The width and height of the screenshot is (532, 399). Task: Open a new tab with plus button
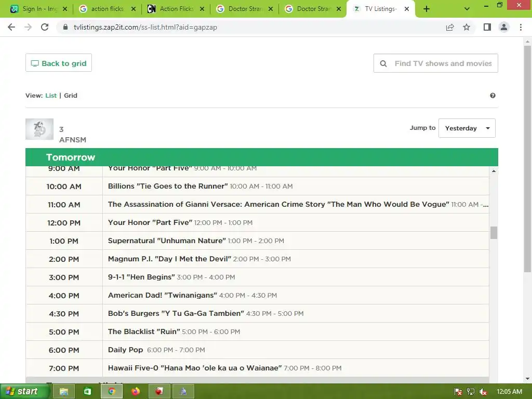[x=427, y=9]
